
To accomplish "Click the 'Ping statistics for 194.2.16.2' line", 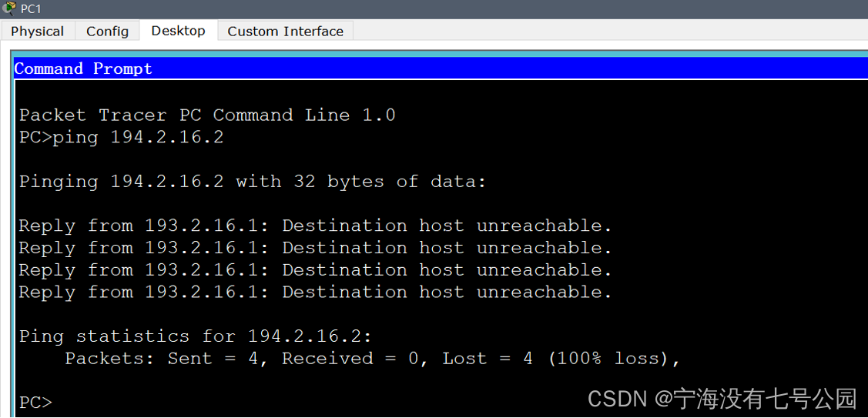I will pyautogui.click(x=196, y=336).
